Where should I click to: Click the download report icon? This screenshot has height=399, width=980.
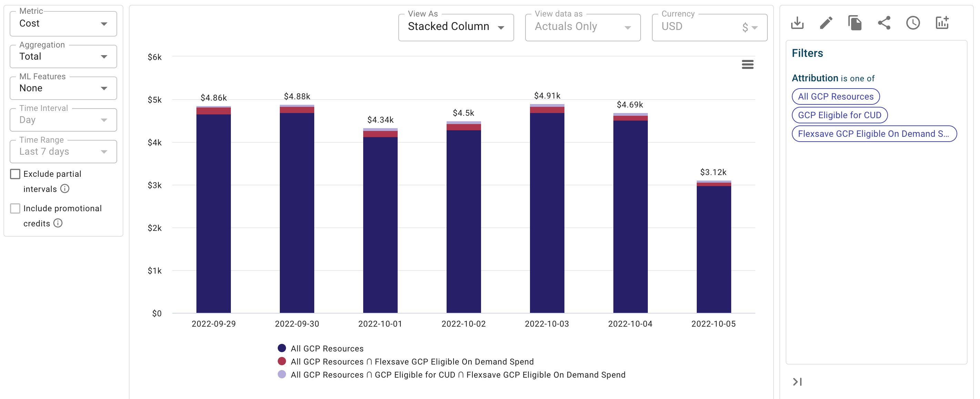pos(797,23)
